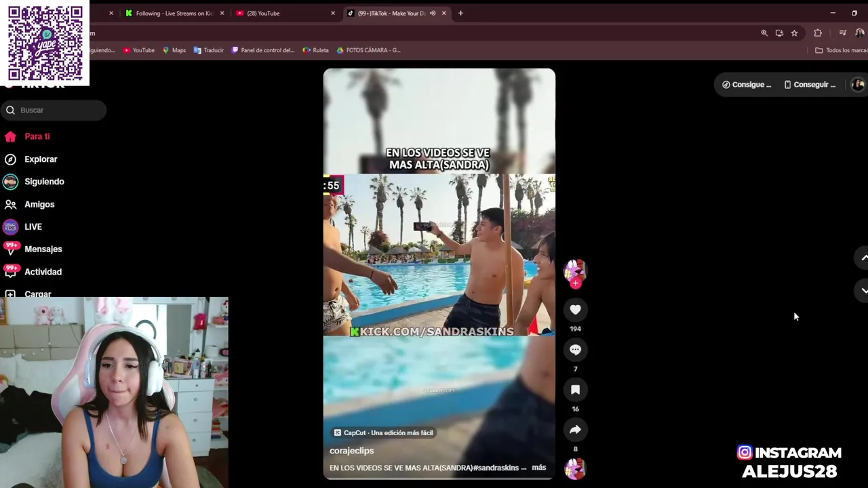This screenshot has height=488, width=868.
Task: Select the TikTok Make Your Day tab
Action: [x=391, y=13]
